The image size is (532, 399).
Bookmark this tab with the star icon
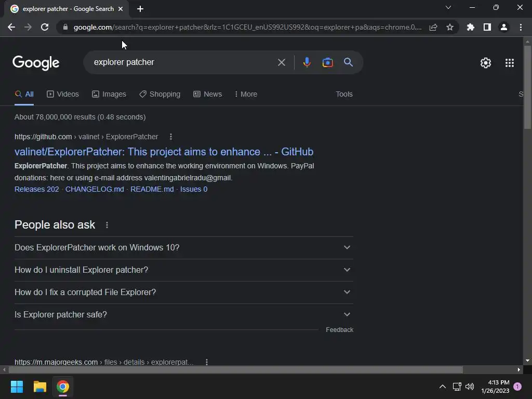click(x=450, y=27)
